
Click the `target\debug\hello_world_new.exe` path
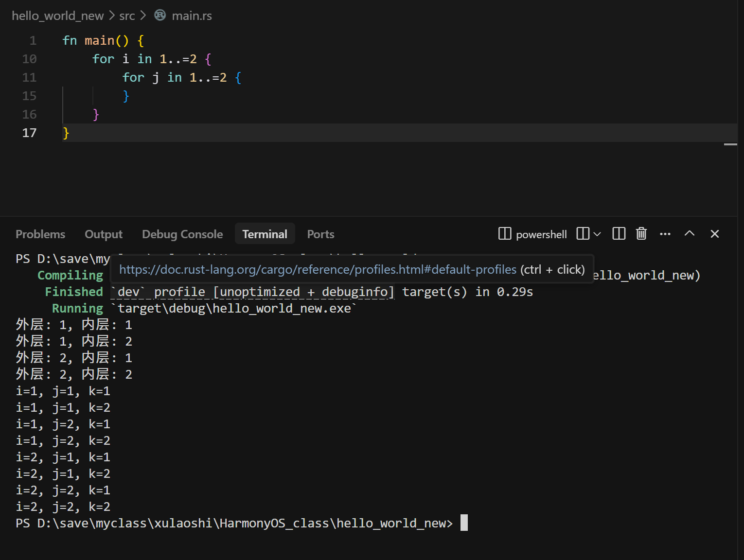coord(234,308)
